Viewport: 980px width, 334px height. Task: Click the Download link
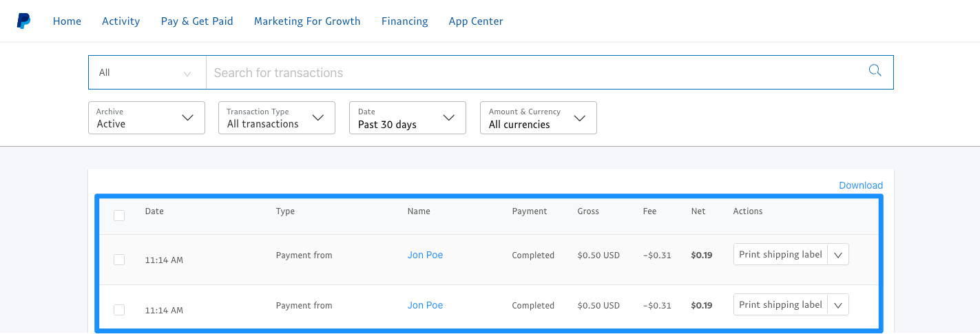coord(861,185)
